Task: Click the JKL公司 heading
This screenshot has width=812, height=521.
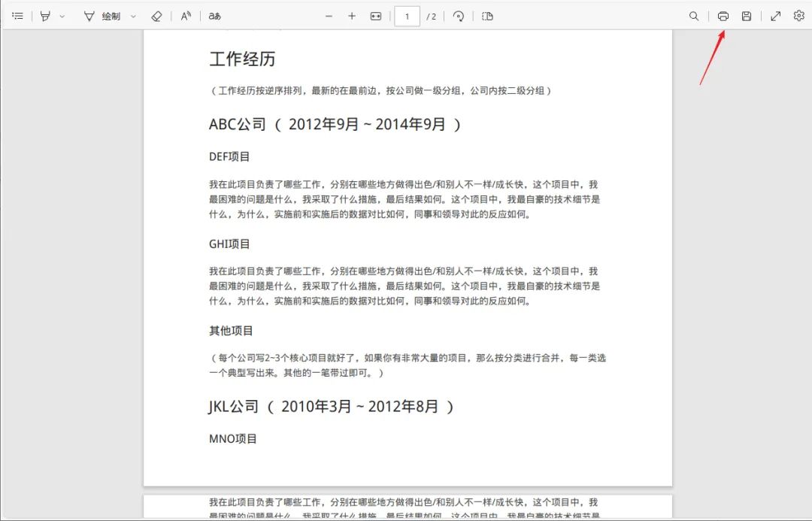Action: 331,407
